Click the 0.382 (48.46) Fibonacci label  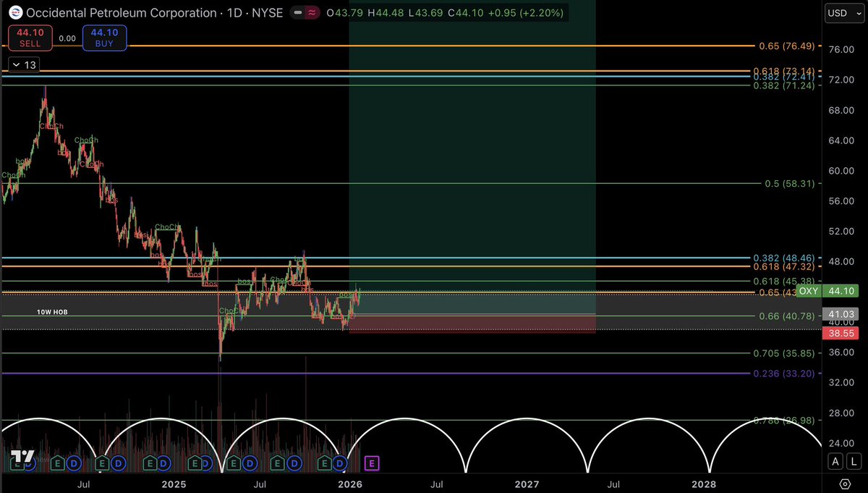pyautogui.click(x=784, y=258)
